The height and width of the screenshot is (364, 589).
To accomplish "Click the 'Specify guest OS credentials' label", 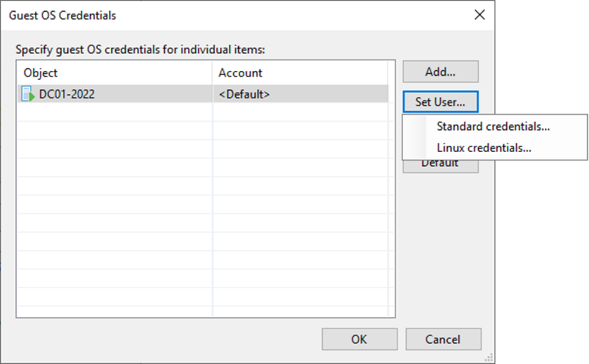I will (x=140, y=50).
